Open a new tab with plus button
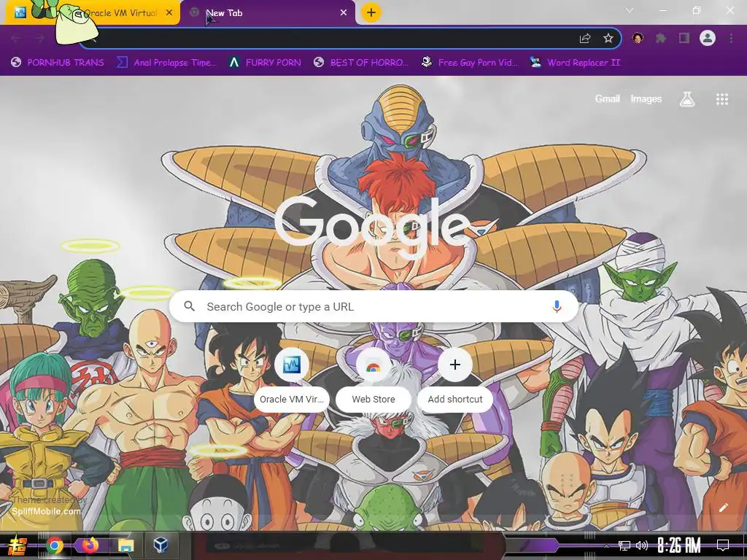747x560 pixels. pos(371,12)
